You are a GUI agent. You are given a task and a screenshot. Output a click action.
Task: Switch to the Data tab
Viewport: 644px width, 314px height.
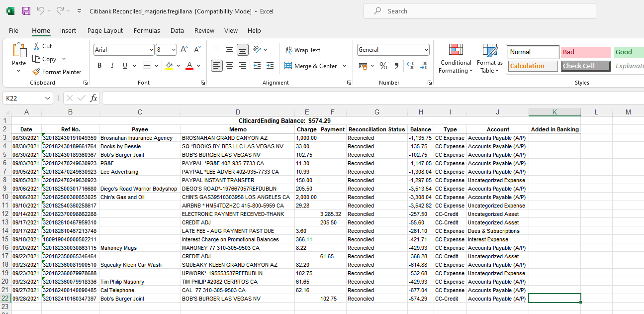[177, 30]
